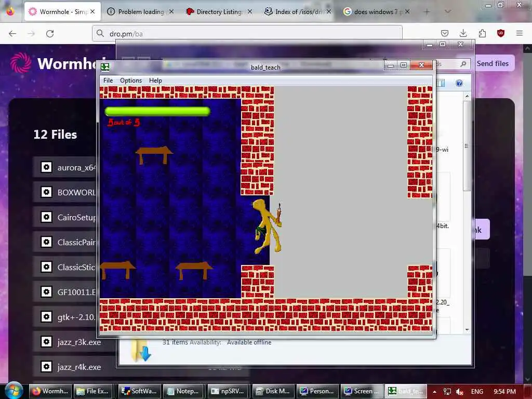Click the Explorer preview pane toggle icon
Image resolution: width=532 pixels, height=399 pixels.
pos(441,83)
